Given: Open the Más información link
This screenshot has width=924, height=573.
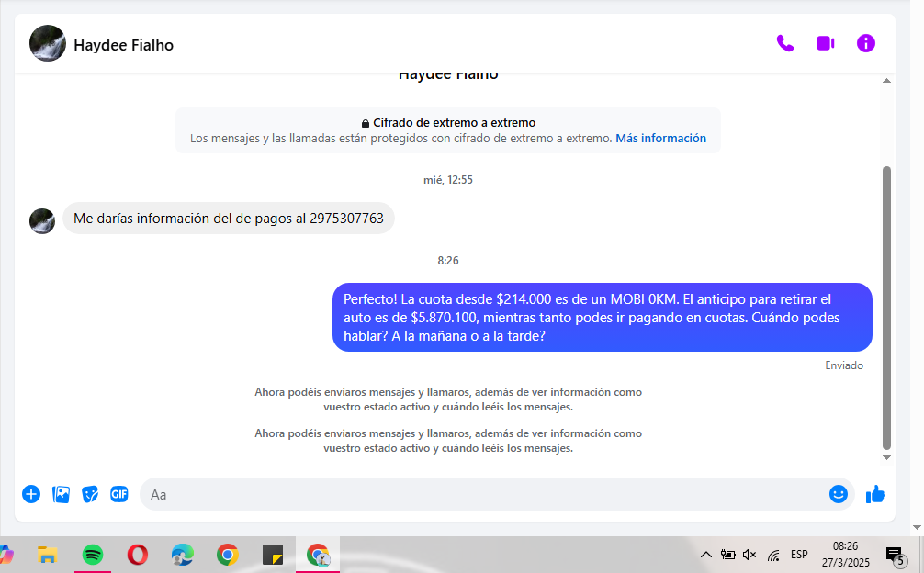Looking at the screenshot, I should 660,139.
